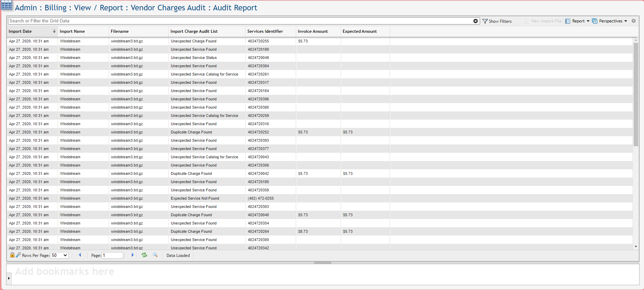Clear the grid search field with X

coord(476,21)
